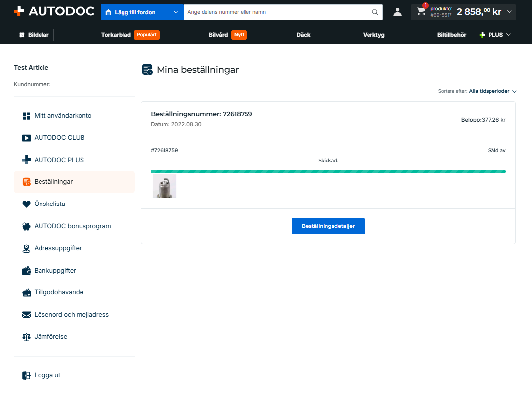Click the Lösenord och mejladress envelope icon

(27, 315)
